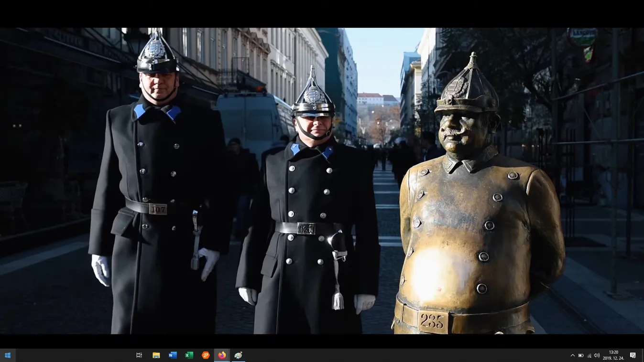644x362 pixels.
Task: Click the Wi-Fi network icon
Action: coord(589,355)
